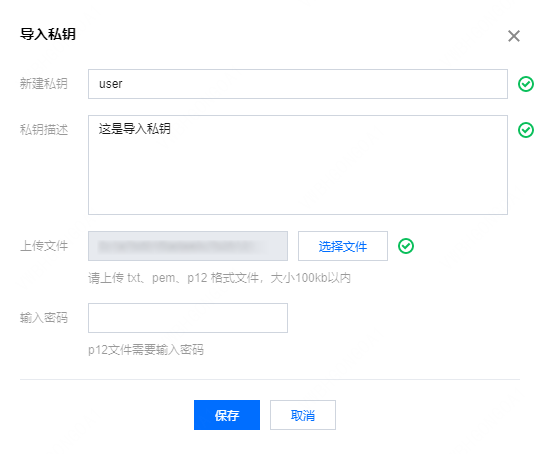Save the imported key with 保存
This screenshot has height=454, width=544.
coord(227,415)
